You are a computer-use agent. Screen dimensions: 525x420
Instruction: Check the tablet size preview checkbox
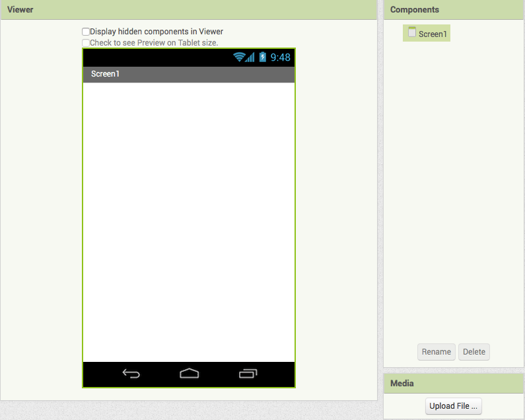coord(86,43)
